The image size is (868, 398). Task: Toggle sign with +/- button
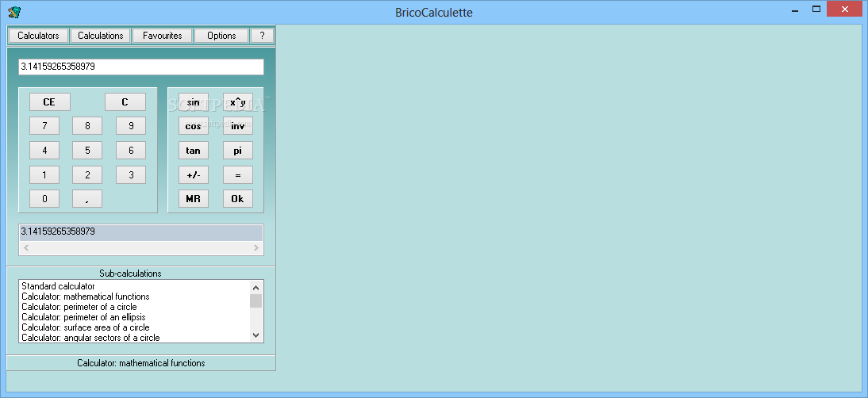(x=193, y=174)
